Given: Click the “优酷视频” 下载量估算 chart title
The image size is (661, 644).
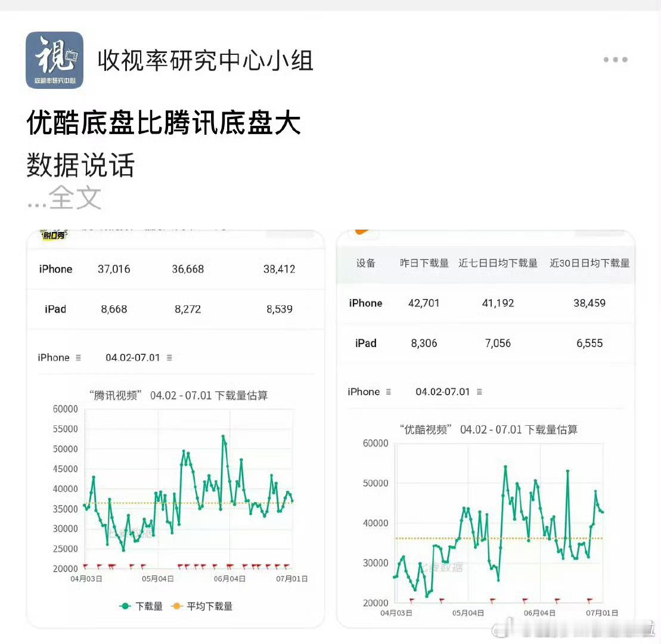Looking at the screenshot, I should 489,430.
